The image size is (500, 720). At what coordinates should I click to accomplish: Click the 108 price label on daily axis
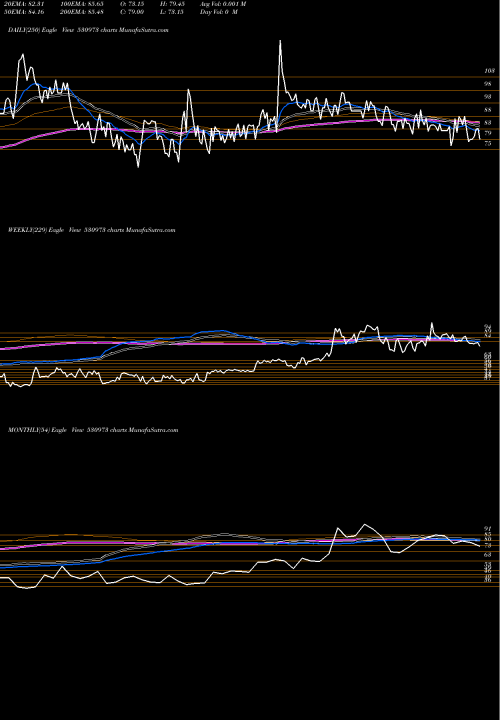489,71
